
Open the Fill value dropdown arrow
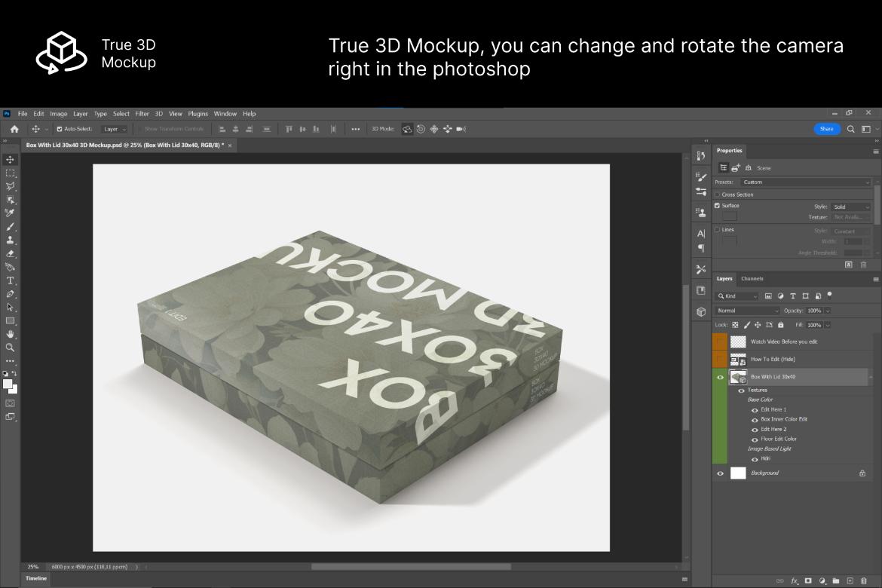pyautogui.click(x=828, y=325)
